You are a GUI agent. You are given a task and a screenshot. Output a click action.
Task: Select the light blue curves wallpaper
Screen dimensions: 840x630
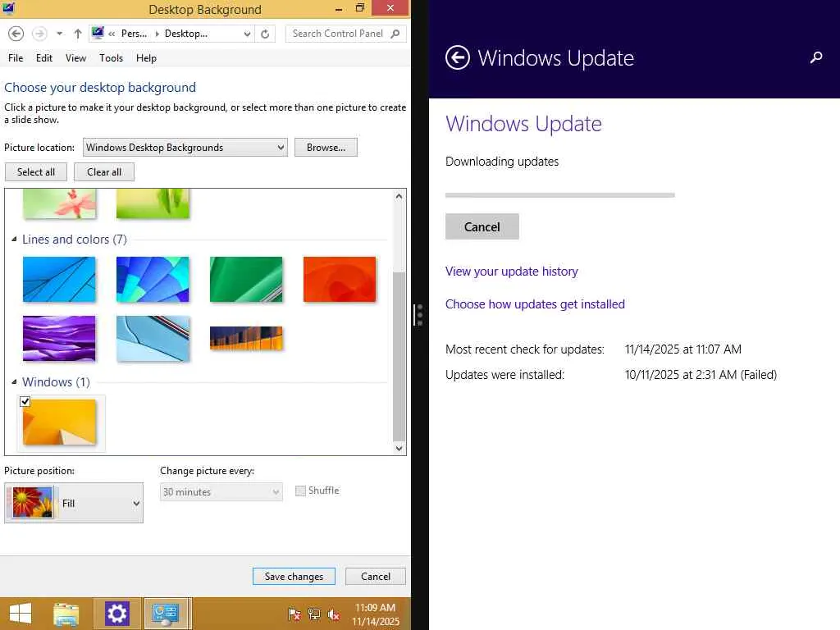coord(153,338)
